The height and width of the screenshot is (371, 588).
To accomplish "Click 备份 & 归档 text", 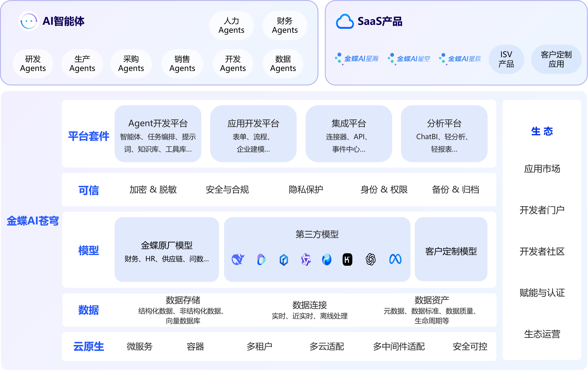I will click(455, 190).
